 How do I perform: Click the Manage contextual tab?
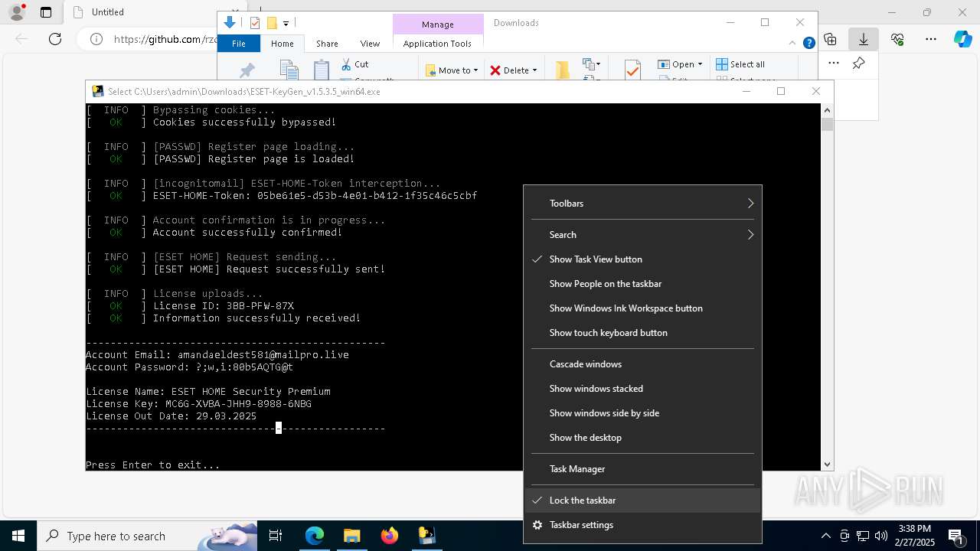(x=438, y=24)
